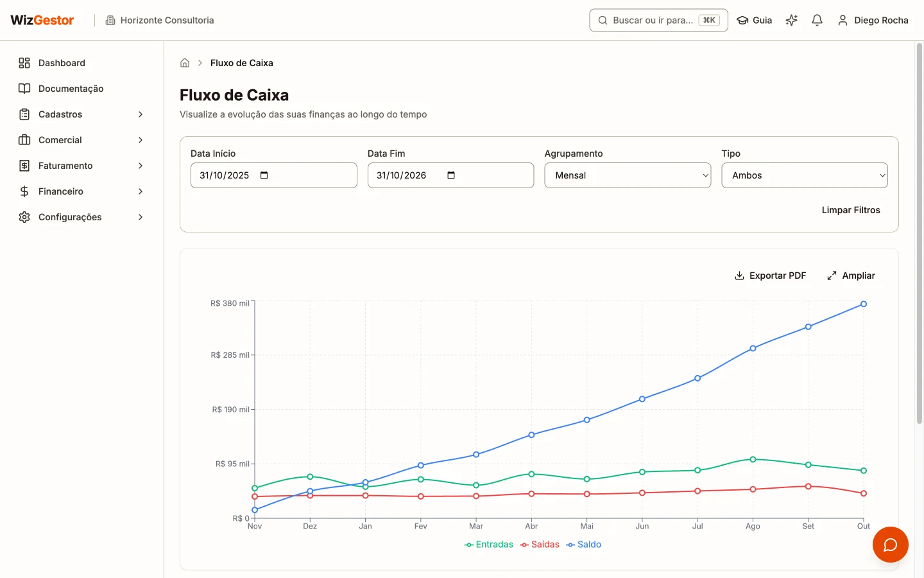Expand the Cadastros submenu chevron
This screenshot has height=578, width=924.
(x=141, y=114)
